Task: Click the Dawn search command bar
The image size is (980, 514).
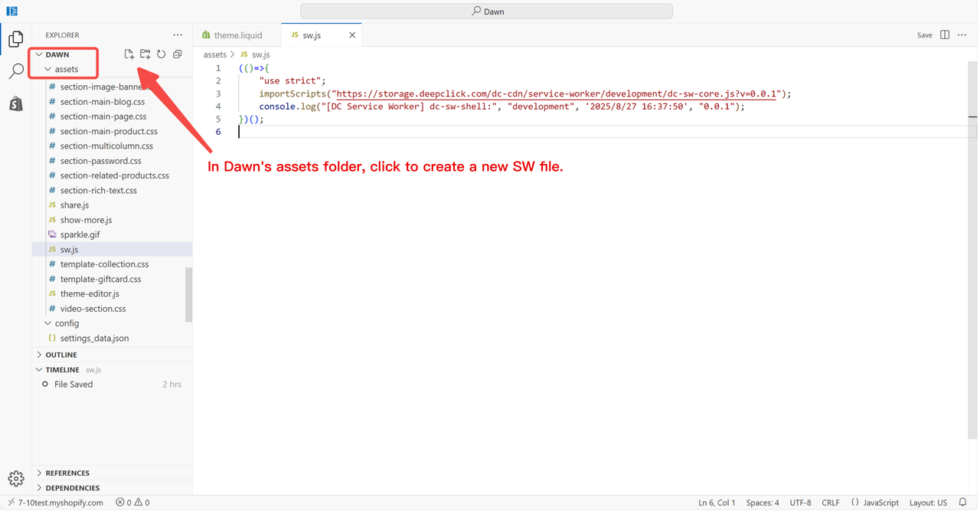Action: [x=487, y=11]
